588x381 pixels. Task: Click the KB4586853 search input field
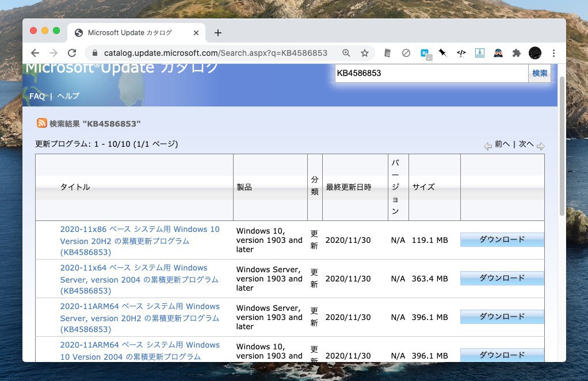point(431,73)
